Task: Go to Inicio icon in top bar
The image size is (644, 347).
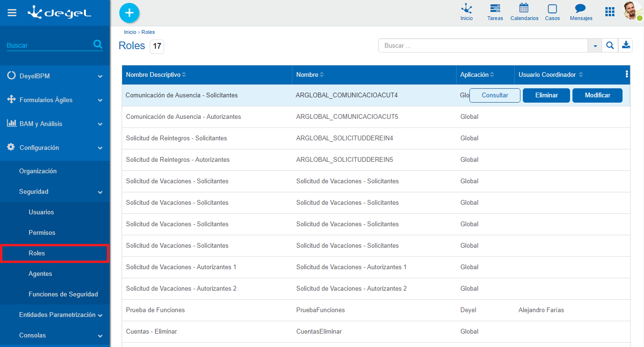Action: click(x=467, y=12)
